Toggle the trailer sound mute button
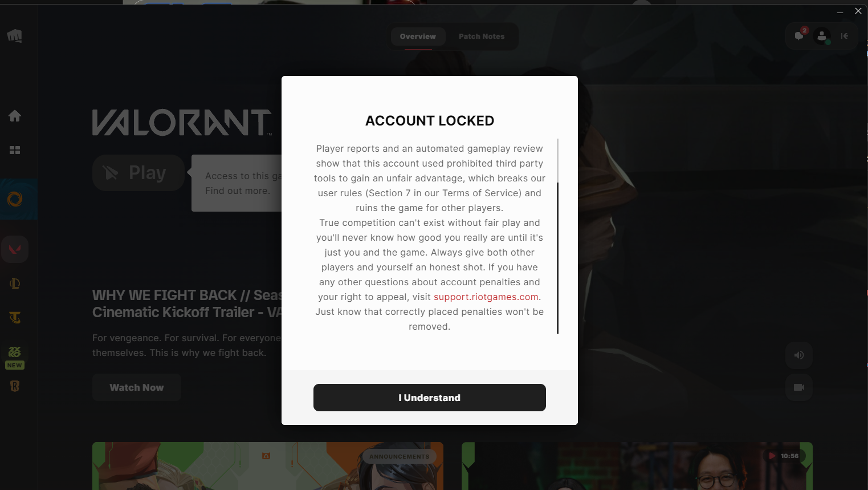 [x=799, y=355]
